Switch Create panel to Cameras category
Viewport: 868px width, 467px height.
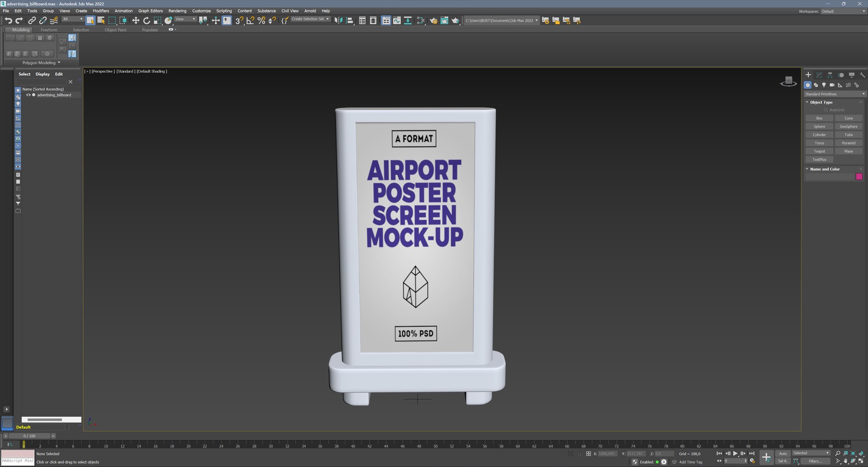[x=832, y=85]
